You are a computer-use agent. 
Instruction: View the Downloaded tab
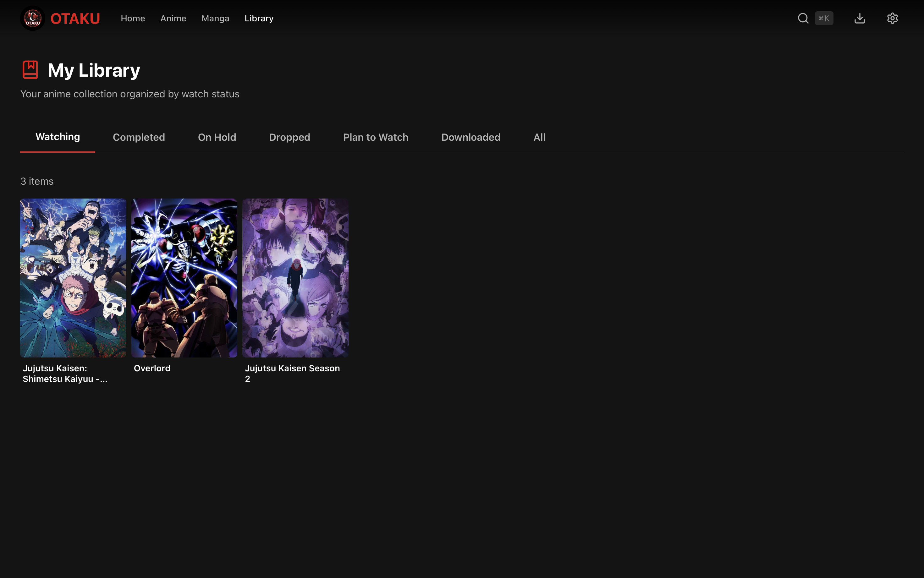470,137
